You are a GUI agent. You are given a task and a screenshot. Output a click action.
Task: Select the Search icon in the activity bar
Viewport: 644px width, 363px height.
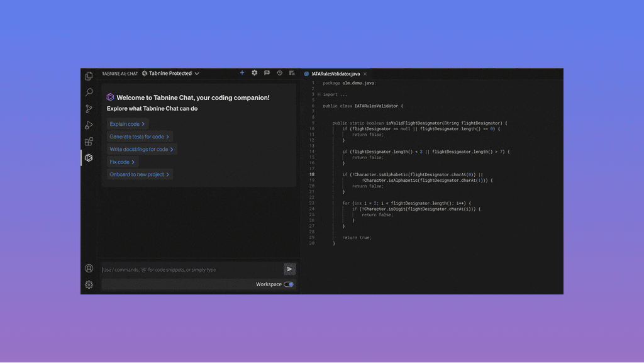[x=89, y=92]
